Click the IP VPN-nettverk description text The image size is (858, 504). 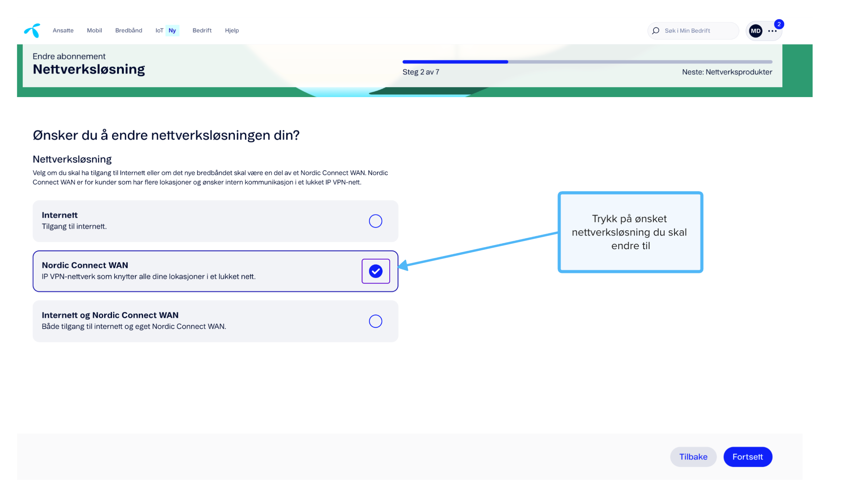click(148, 277)
